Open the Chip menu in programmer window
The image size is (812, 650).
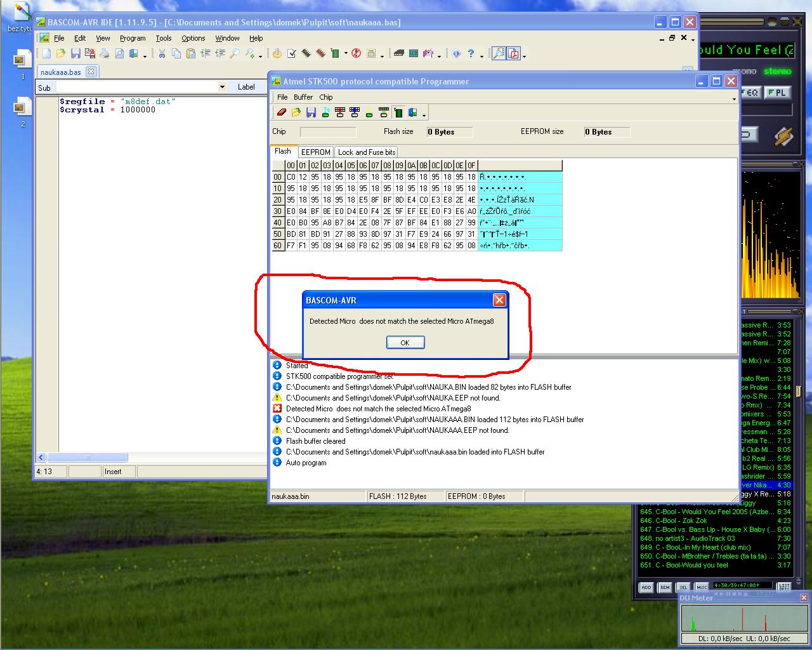coord(325,97)
